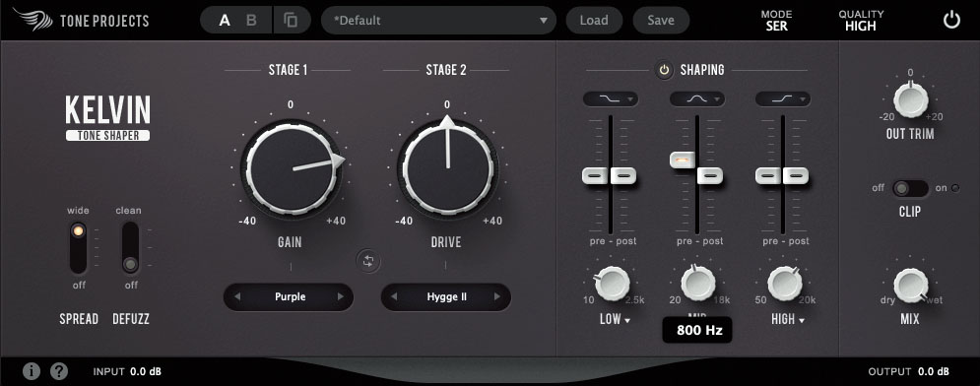This screenshot has width=980, height=386.
Task: Click the high band pre fader
Action: click(x=768, y=175)
